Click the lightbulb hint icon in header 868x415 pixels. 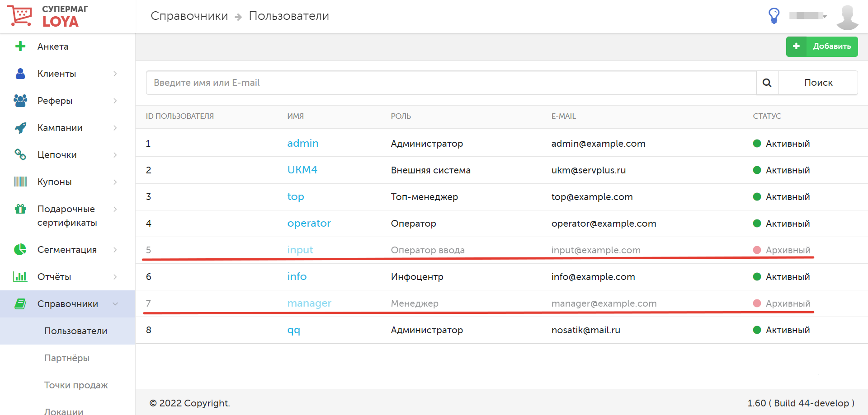(774, 16)
